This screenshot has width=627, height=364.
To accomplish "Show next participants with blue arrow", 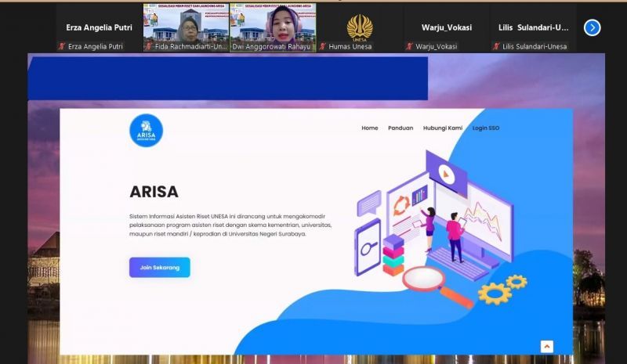I will click(592, 28).
